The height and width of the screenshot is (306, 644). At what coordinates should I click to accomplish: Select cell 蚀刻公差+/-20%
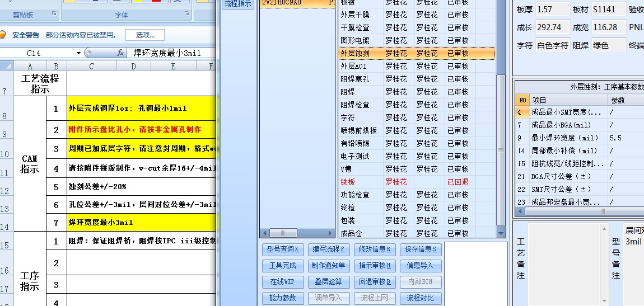point(141,187)
